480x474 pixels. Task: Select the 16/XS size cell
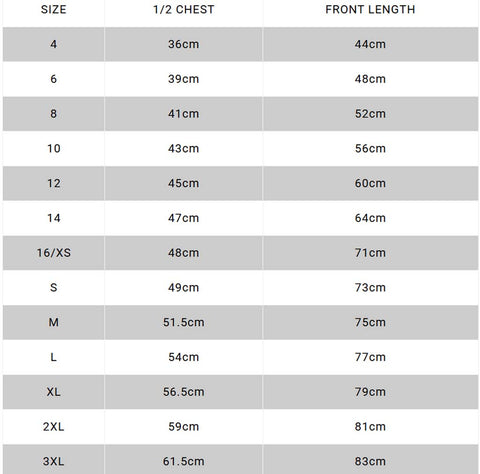pos(54,253)
